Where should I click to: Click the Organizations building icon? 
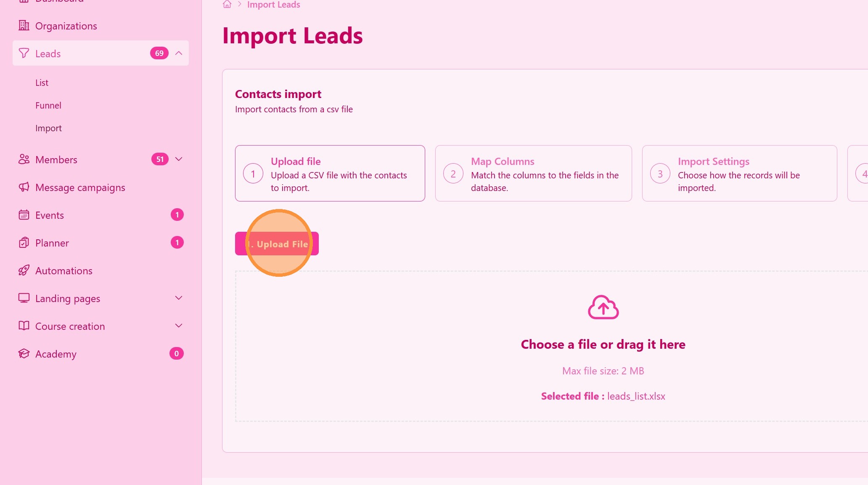pyautogui.click(x=24, y=26)
